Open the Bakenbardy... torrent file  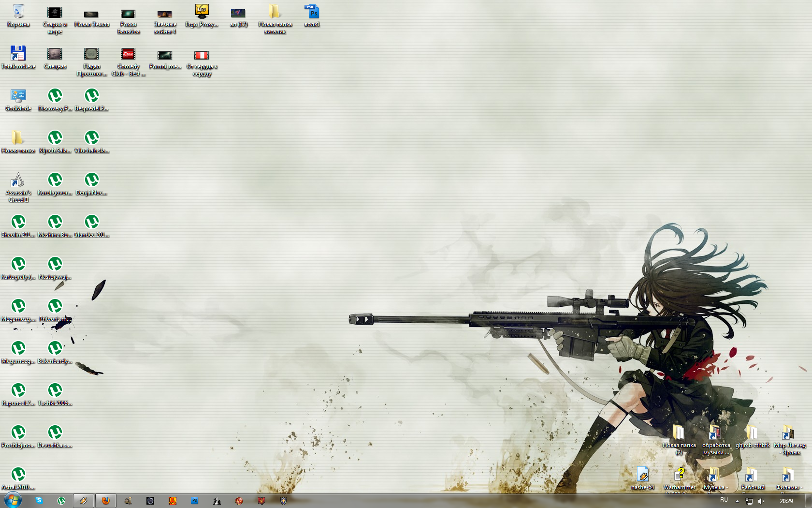[x=55, y=352]
